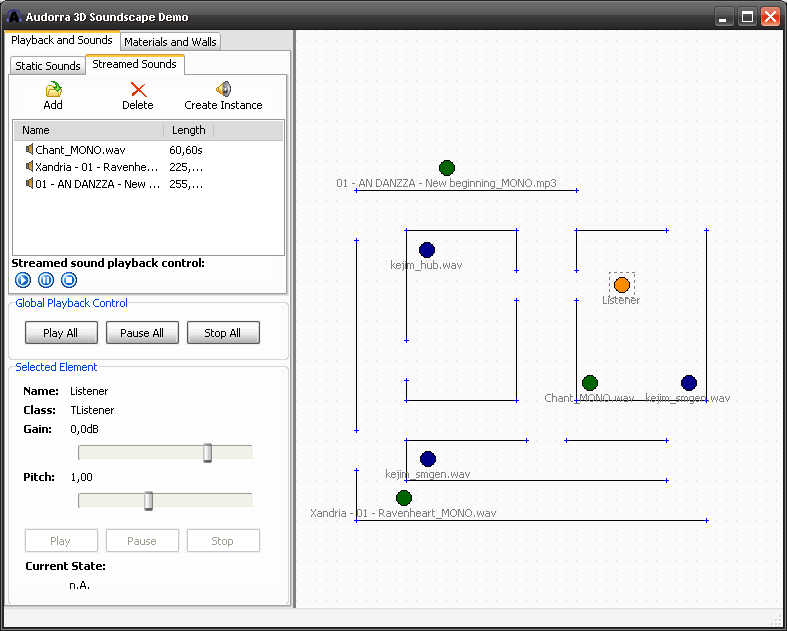
Task: Select the kejim_hub.wav blue sound node
Action: (427, 250)
